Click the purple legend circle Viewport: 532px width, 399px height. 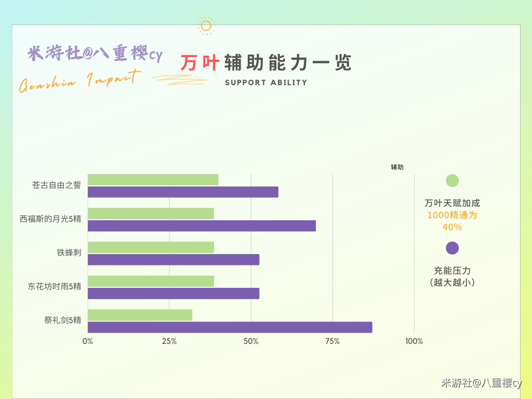pos(452,248)
